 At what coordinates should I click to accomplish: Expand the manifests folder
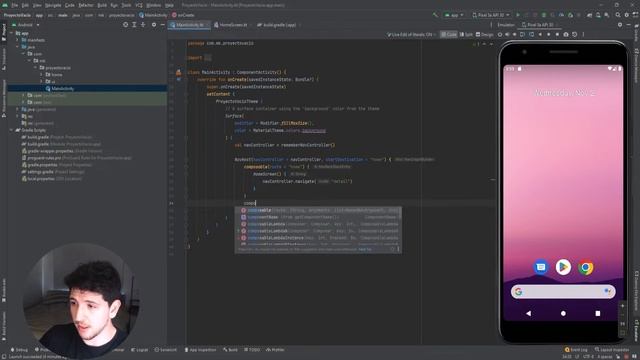click(x=18, y=40)
